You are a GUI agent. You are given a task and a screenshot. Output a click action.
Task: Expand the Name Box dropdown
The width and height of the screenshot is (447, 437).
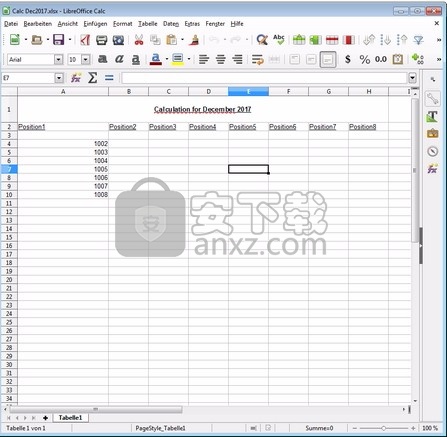pyautogui.click(x=59, y=78)
